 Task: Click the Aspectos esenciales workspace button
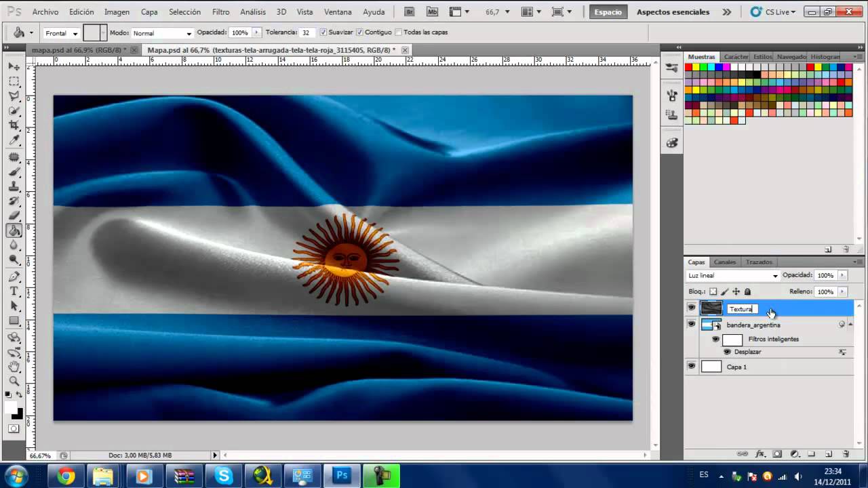click(673, 12)
